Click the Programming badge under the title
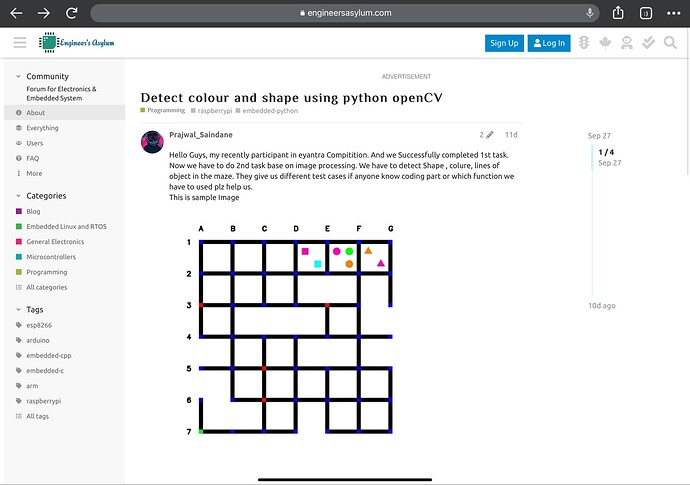Image resolution: width=690 pixels, height=485 pixels. (163, 110)
